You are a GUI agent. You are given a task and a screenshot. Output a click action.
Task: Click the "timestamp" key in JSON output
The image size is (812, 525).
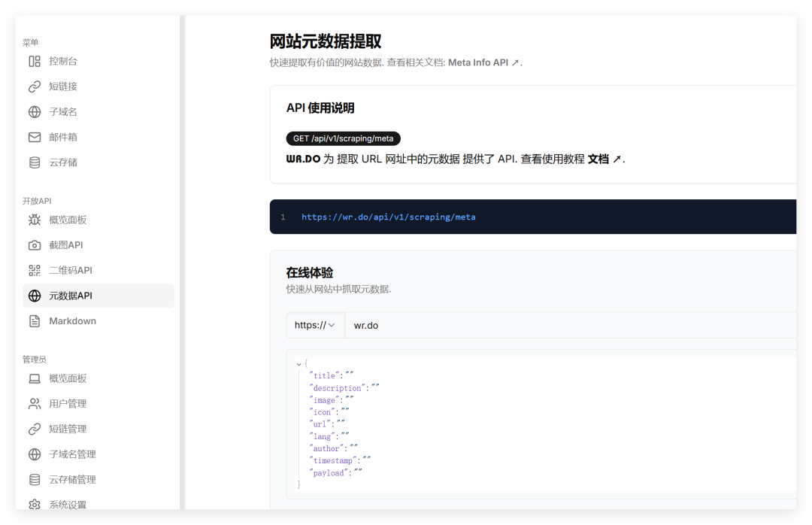point(334,460)
